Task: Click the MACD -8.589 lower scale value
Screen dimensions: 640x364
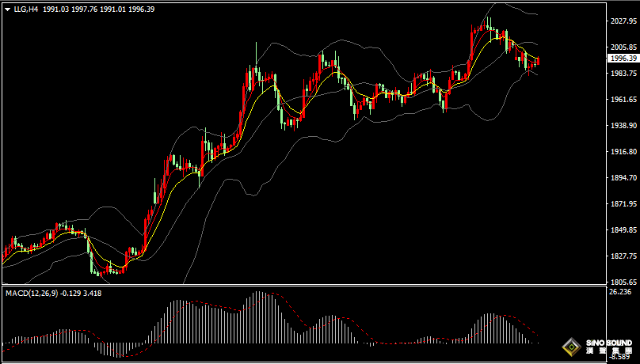Action: point(619,358)
